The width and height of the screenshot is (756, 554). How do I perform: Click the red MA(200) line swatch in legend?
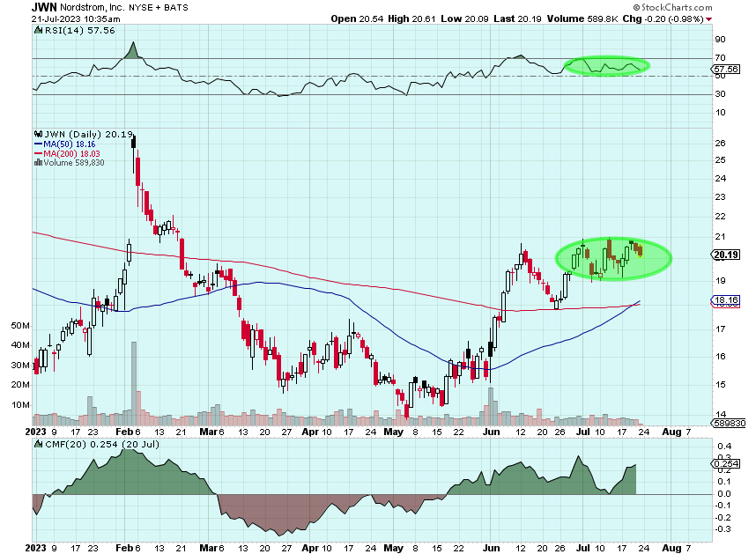pos(38,153)
